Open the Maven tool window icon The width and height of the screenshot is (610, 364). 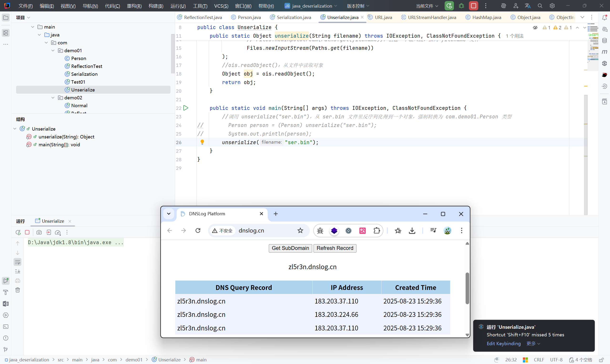605,52
